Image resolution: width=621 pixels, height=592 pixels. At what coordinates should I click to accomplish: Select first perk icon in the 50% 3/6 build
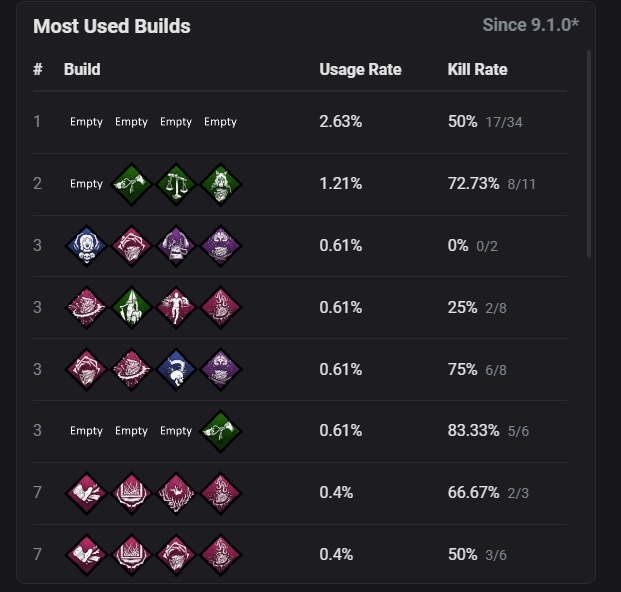tap(86, 555)
